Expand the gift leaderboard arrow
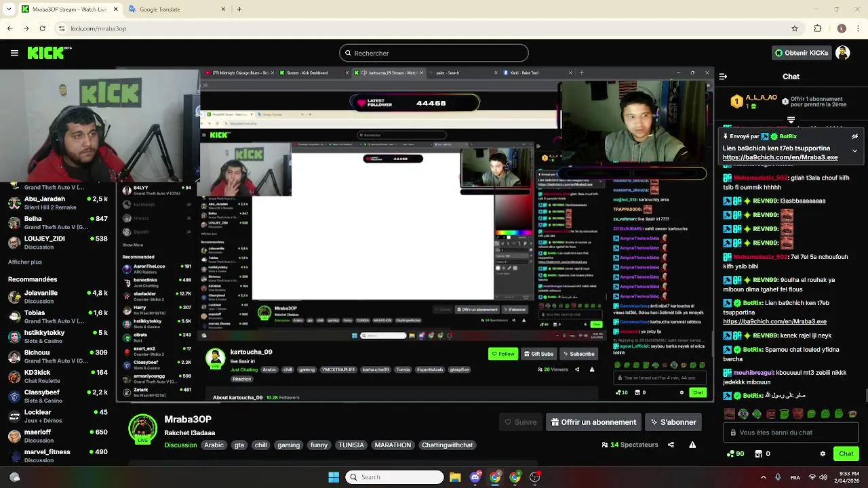868x488 pixels. (791, 120)
